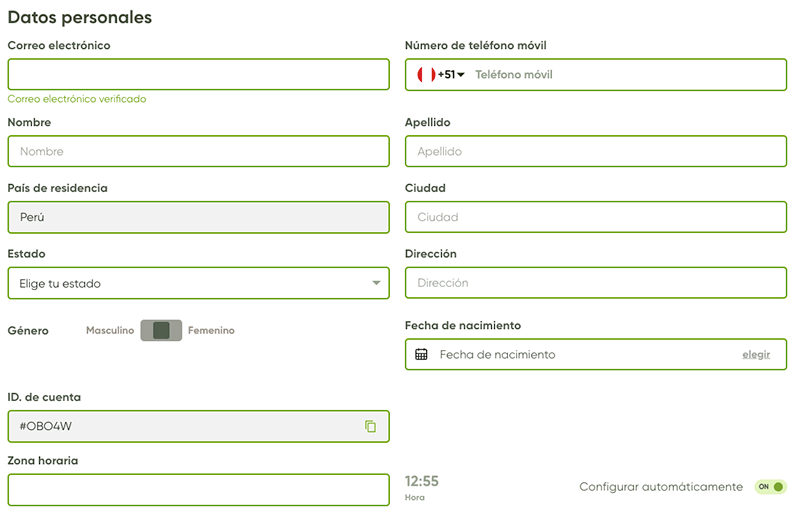Select the Masculino gender label
This screenshot has width=800, height=513.
click(110, 330)
